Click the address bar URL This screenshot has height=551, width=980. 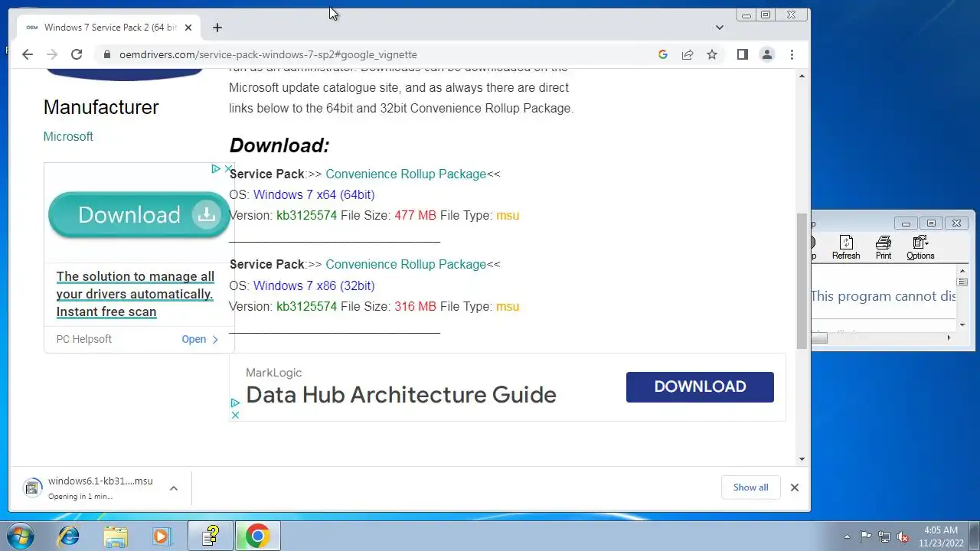268,54
